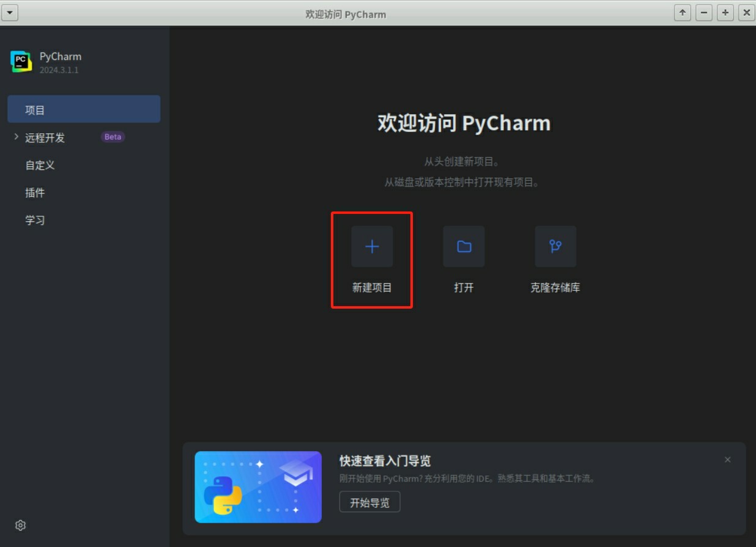Click the version text 2024.3.1.1

coord(59,70)
